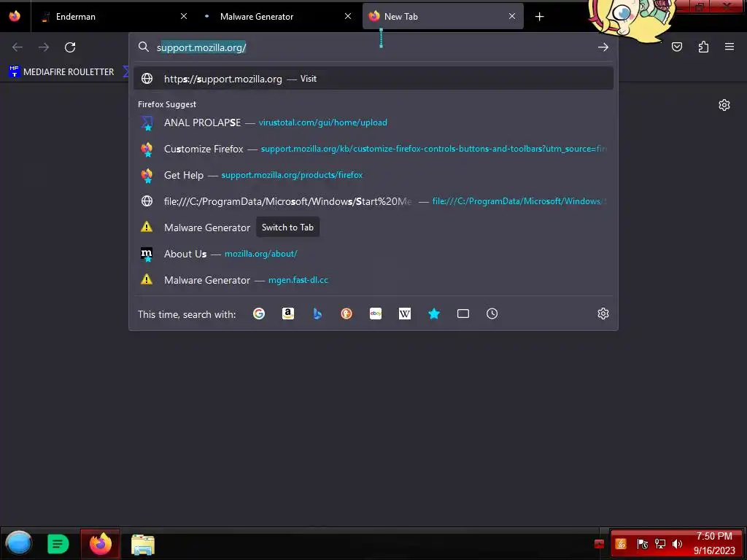Viewport: 747px width, 560px height.
Task: Open the green notes app in taskbar
Action: [x=58, y=544]
